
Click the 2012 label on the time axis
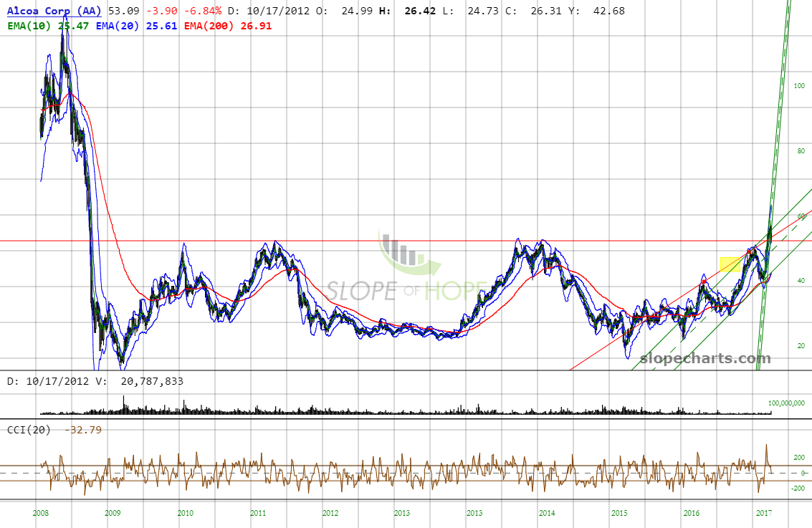[330, 513]
